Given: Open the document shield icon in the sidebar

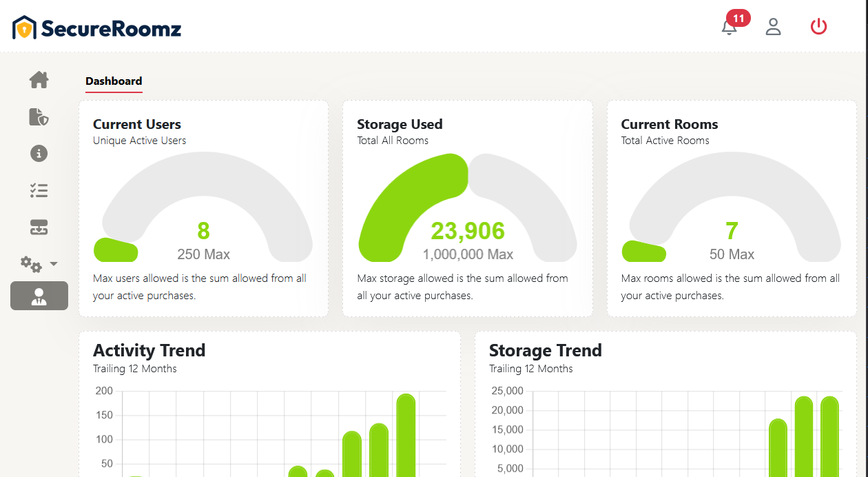Looking at the screenshot, I should pos(39,116).
